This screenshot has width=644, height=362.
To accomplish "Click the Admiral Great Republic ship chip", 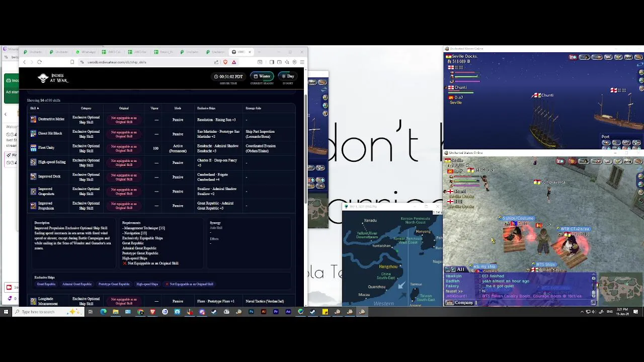I will (x=77, y=284).
